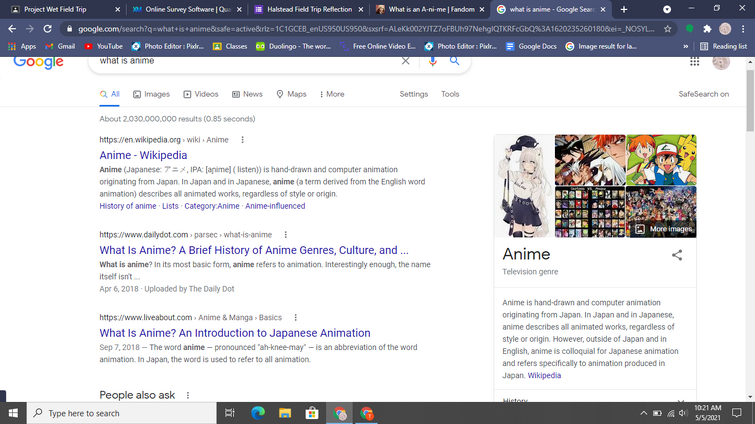Go back with the browser back arrow
Image resolution: width=755 pixels, height=424 pixels.
12,29
